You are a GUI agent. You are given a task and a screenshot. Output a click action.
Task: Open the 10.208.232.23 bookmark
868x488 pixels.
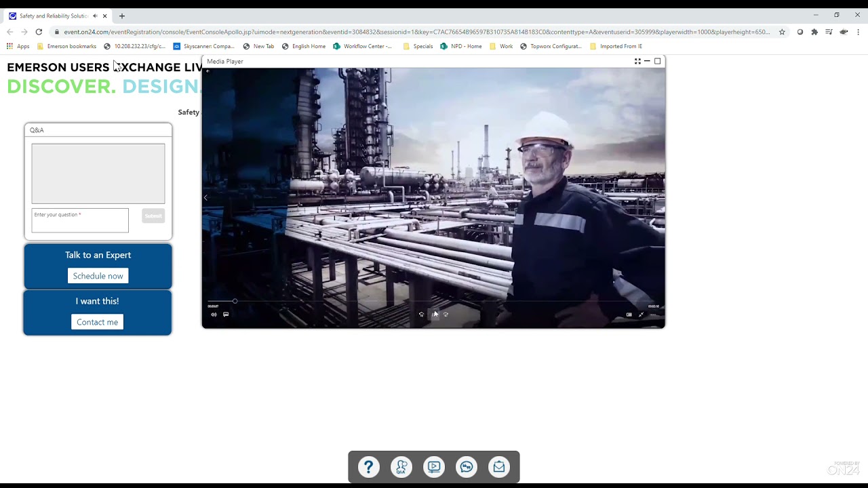[135, 46]
